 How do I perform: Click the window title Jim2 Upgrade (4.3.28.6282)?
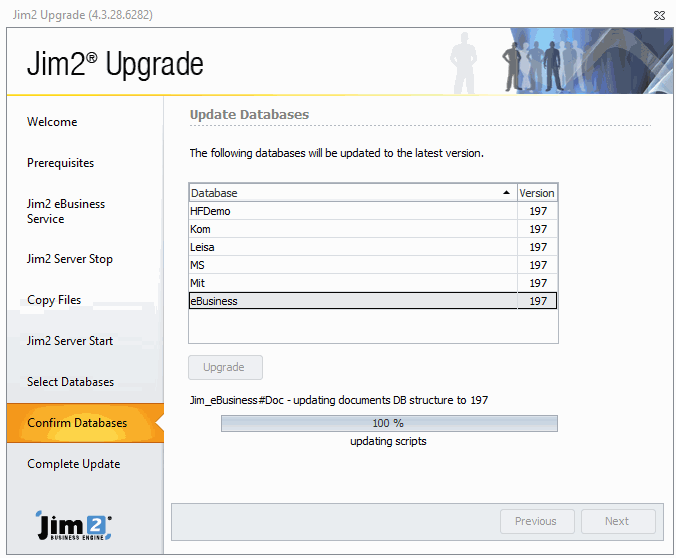[x=83, y=15]
